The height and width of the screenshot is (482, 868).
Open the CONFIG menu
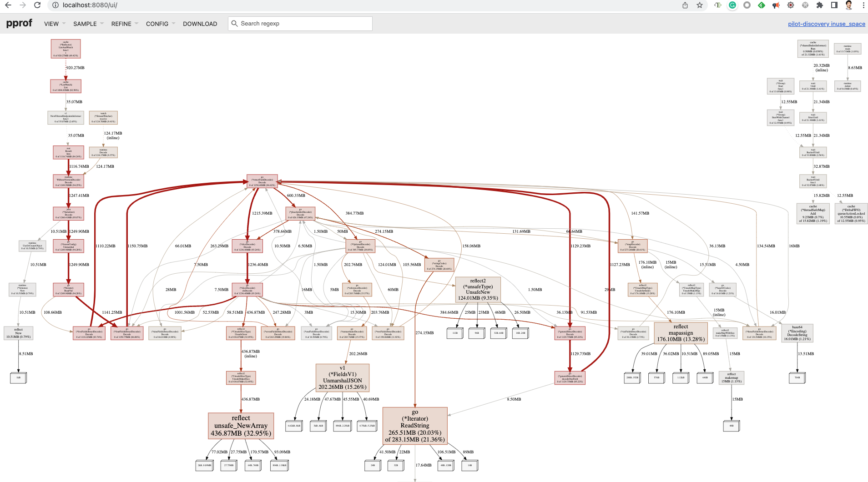[157, 23]
